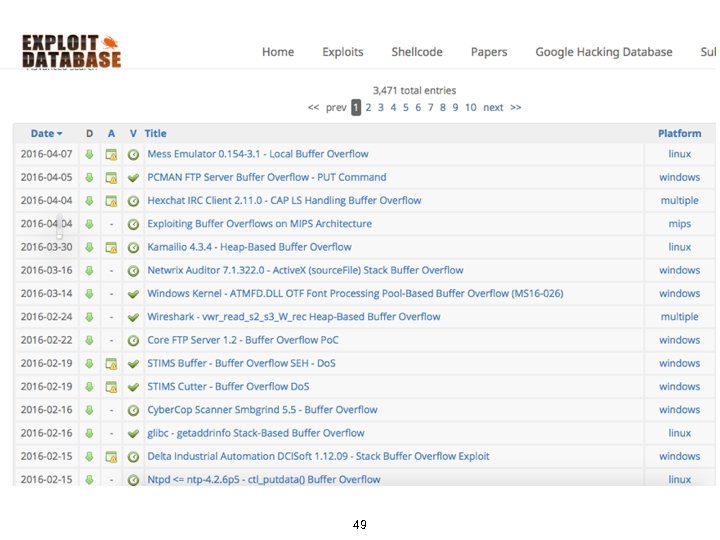This screenshot has width=720, height=540.
Task: Select current page 1 indicator
Action: point(356,107)
